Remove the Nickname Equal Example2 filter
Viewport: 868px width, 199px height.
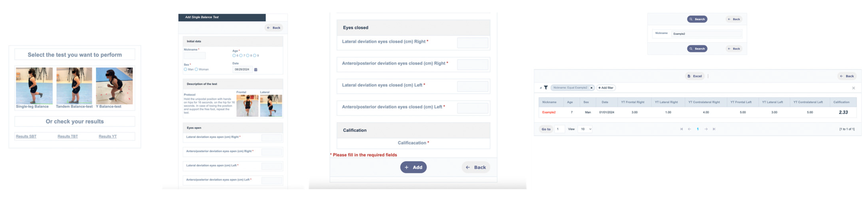pos(591,88)
